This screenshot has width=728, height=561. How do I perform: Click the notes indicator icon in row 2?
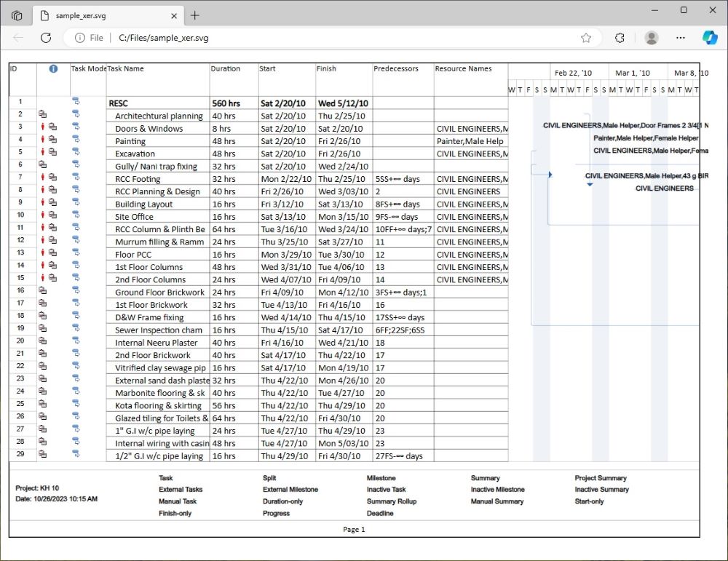tap(42, 115)
